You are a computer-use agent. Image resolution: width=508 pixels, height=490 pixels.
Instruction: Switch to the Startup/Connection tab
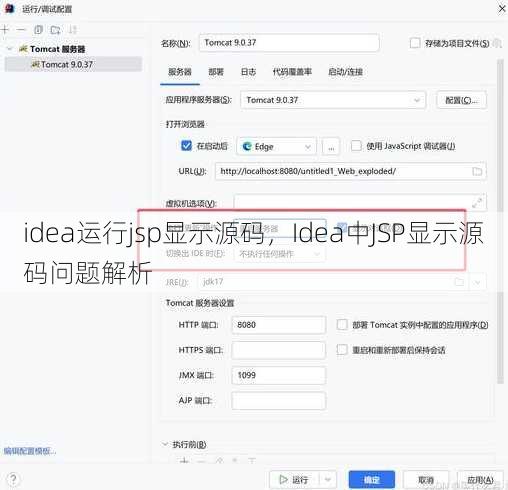(345, 72)
